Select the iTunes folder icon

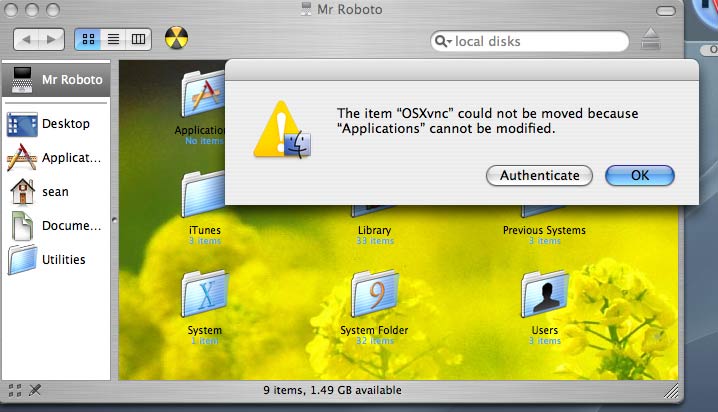(x=203, y=195)
